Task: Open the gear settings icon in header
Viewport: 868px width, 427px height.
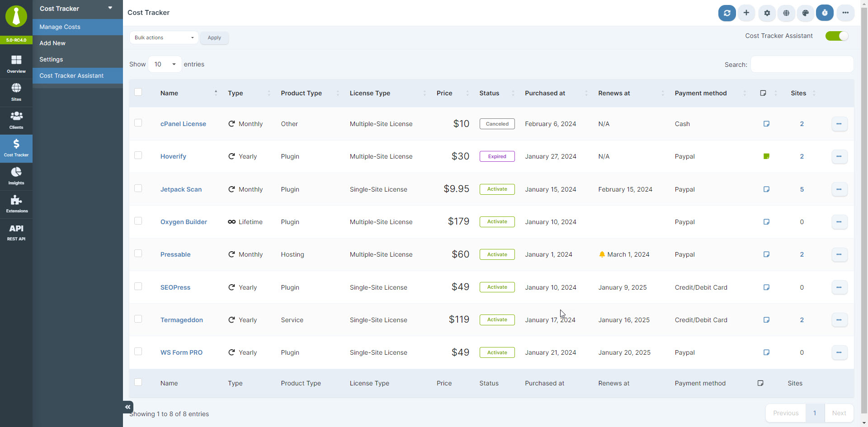Action: (767, 13)
